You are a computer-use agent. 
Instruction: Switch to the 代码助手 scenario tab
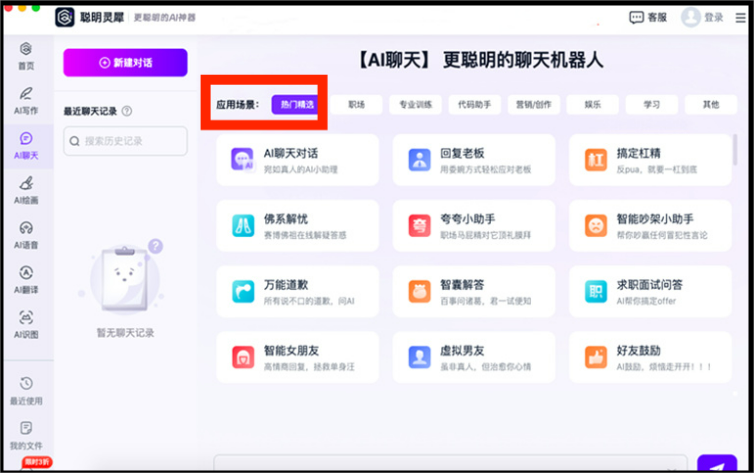pos(474,104)
